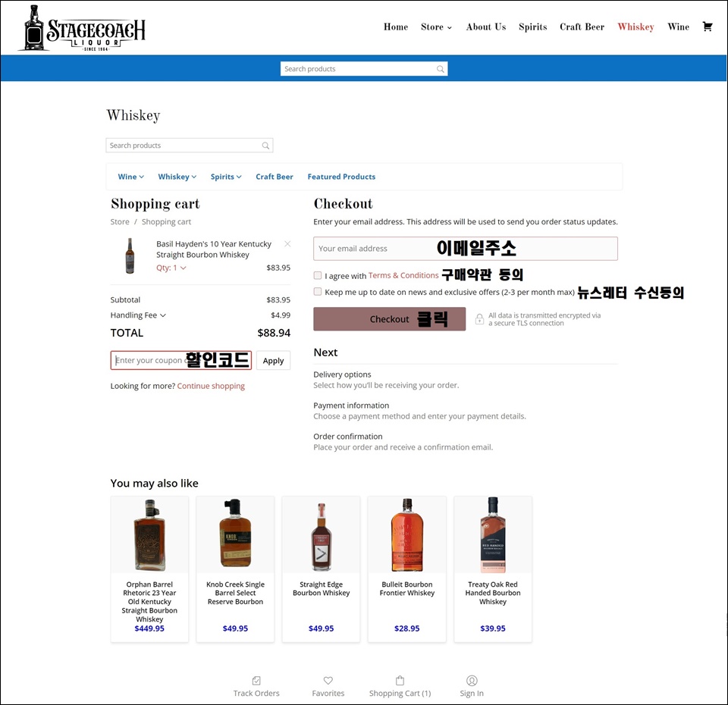Expand the Store menu in the header
The image size is (728, 705).
point(436,27)
